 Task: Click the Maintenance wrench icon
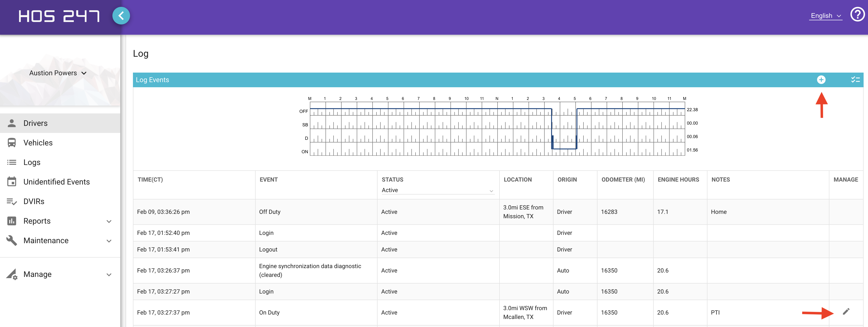(x=12, y=240)
